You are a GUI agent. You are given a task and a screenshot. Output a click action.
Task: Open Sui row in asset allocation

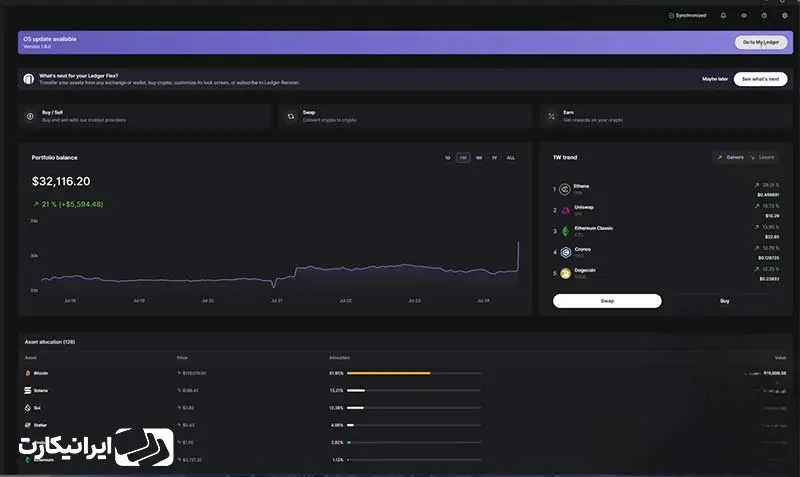point(406,408)
